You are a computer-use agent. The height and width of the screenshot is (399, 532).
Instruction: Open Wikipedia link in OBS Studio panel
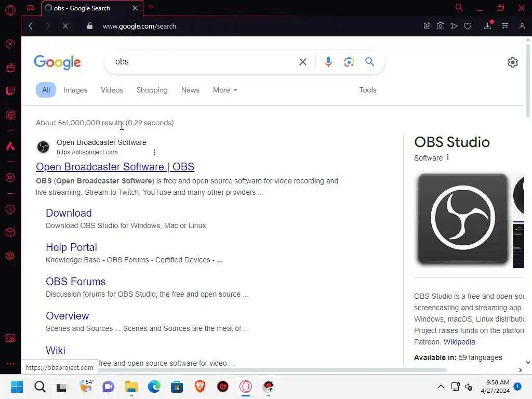(459, 342)
